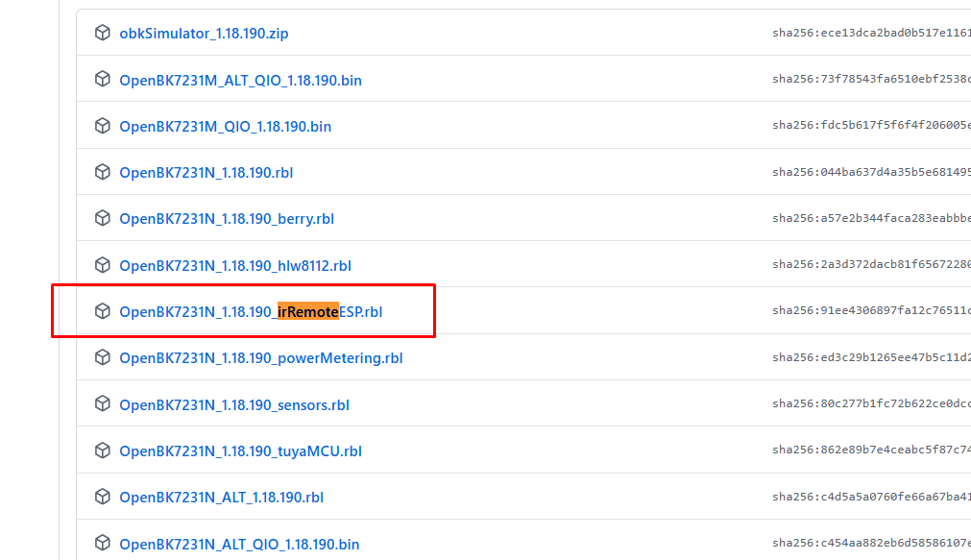Select sha256 hash starting 73f78543fa6510ebf
Viewport: 971px width, 560px height.
pos(871,79)
